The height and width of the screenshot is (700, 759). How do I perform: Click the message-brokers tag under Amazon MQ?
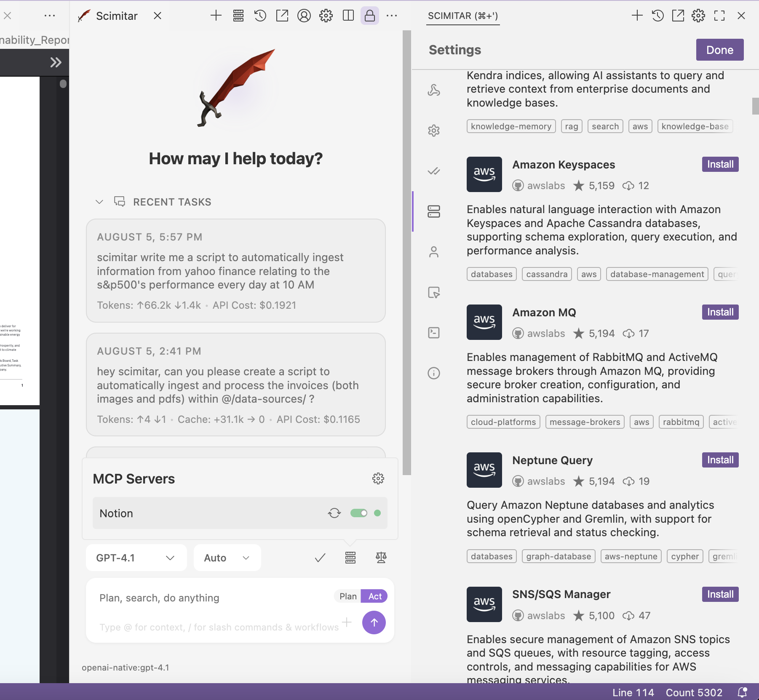click(x=585, y=422)
